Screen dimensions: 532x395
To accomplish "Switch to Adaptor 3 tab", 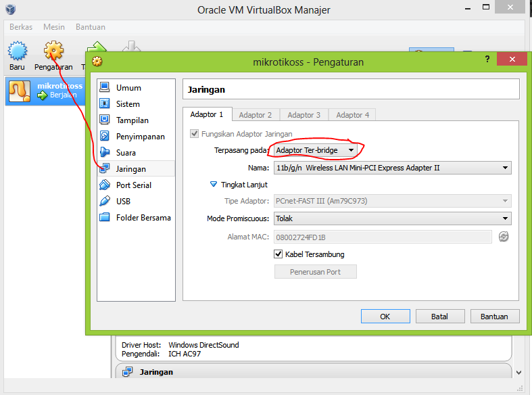I will (x=304, y=115).
